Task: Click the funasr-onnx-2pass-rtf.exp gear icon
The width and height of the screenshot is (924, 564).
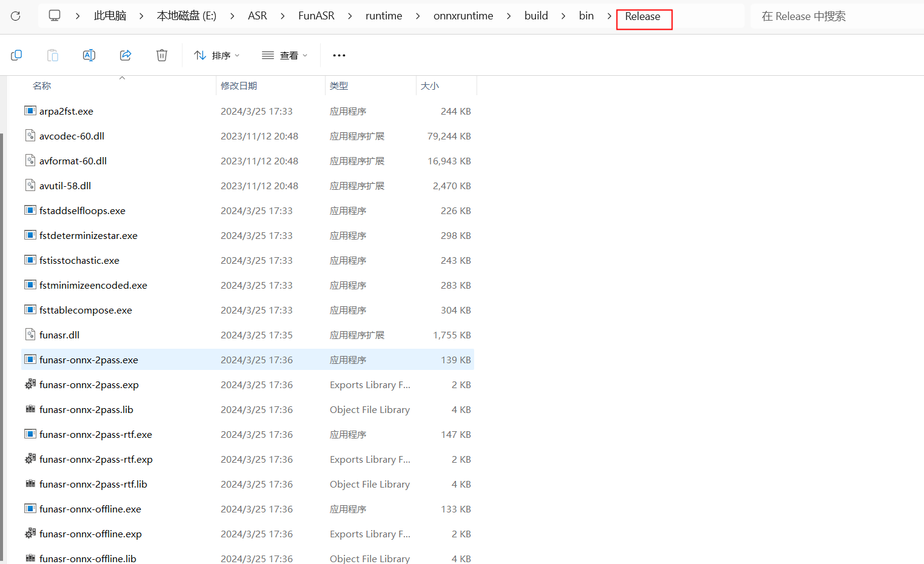Action: tap(30, 458)
